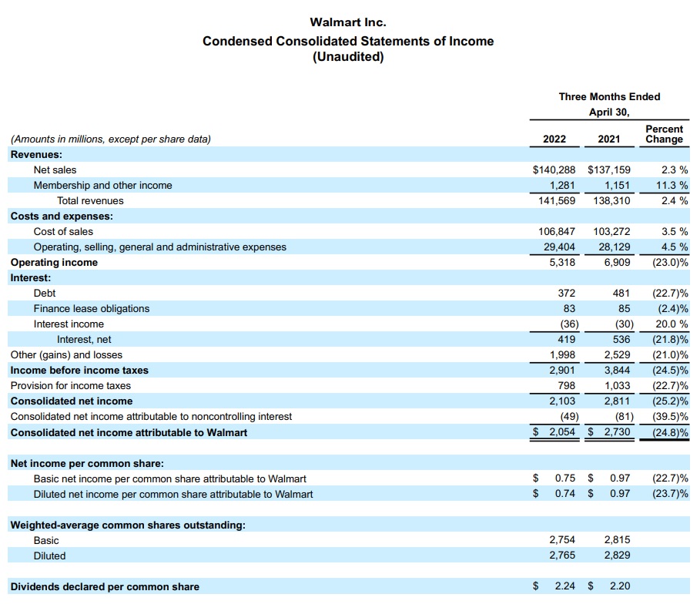Click 'Membership and other income' label
The height and width of the screenshot is (611, 700).
click(102, 186)
